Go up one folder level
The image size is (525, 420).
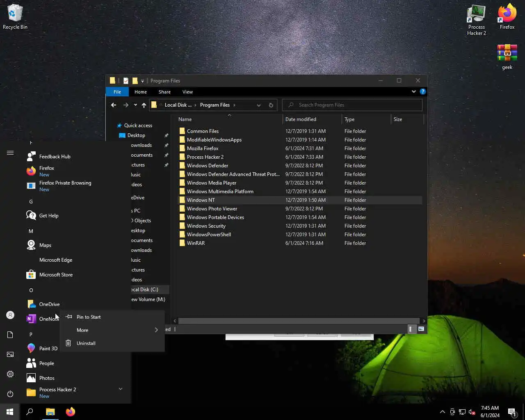(x=144, y=105)
